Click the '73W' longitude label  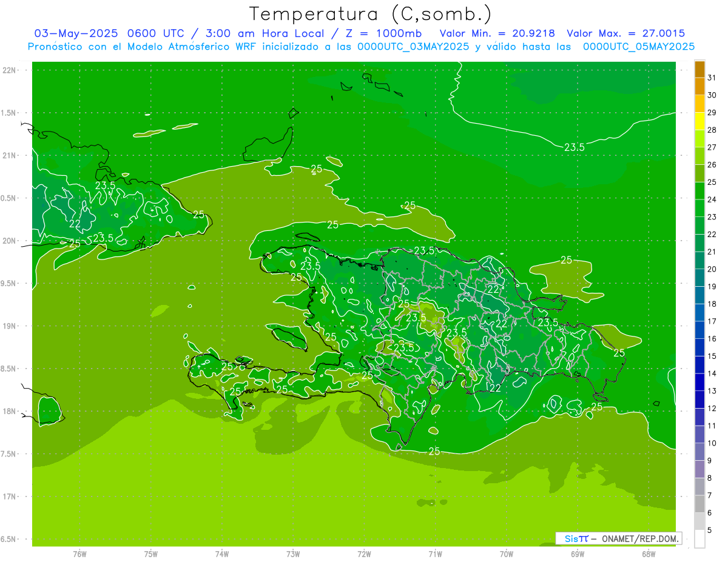(x=293, y=554)
